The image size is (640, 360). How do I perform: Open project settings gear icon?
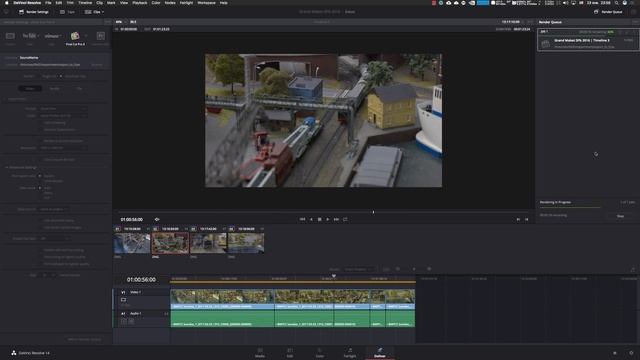point(631,353)
